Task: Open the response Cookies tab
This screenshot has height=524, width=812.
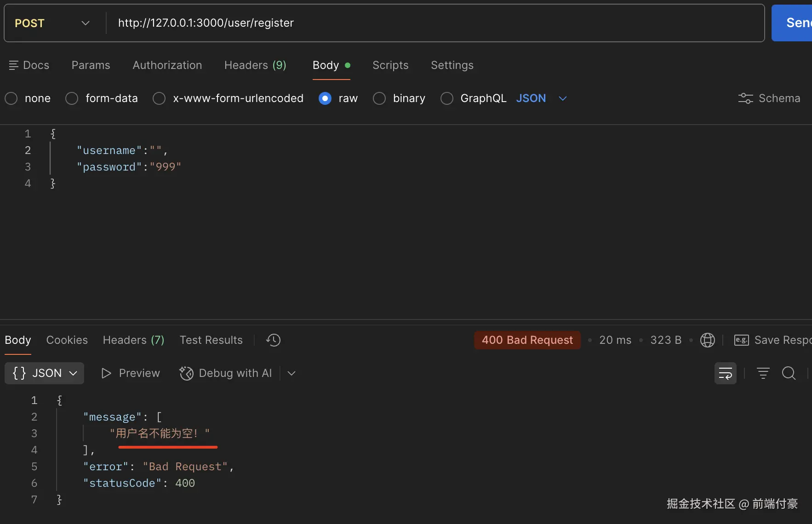Action: (x=67, y=340)
